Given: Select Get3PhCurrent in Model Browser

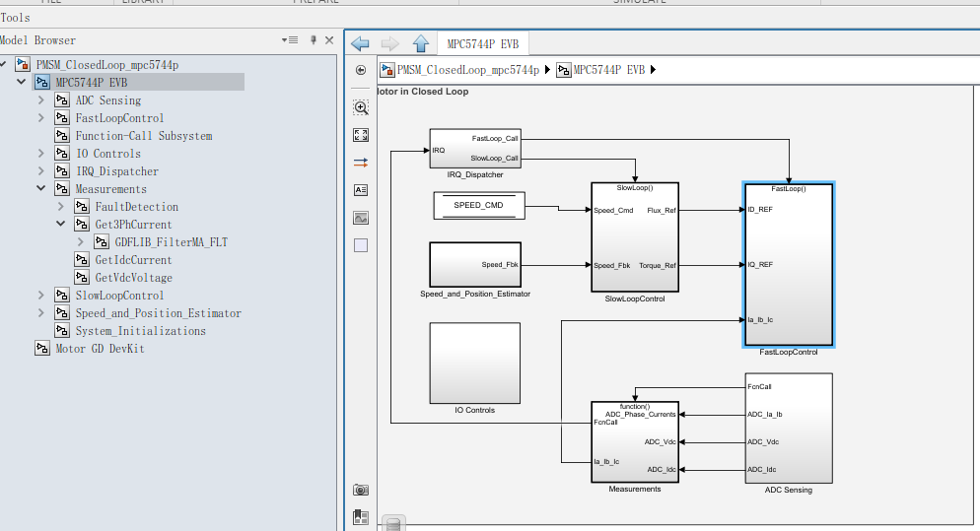Looking at the screenshot, I should click(x=133, y=225).
